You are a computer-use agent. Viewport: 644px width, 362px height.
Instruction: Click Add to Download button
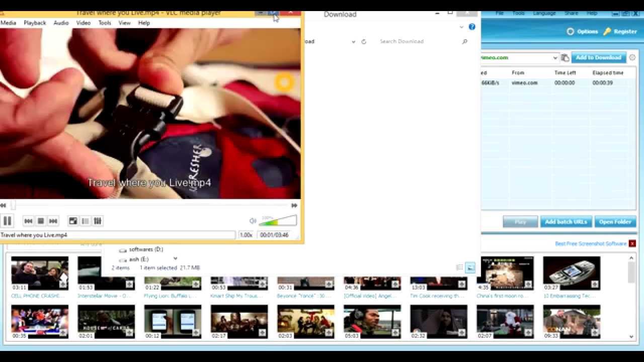(x=598, y=57)
